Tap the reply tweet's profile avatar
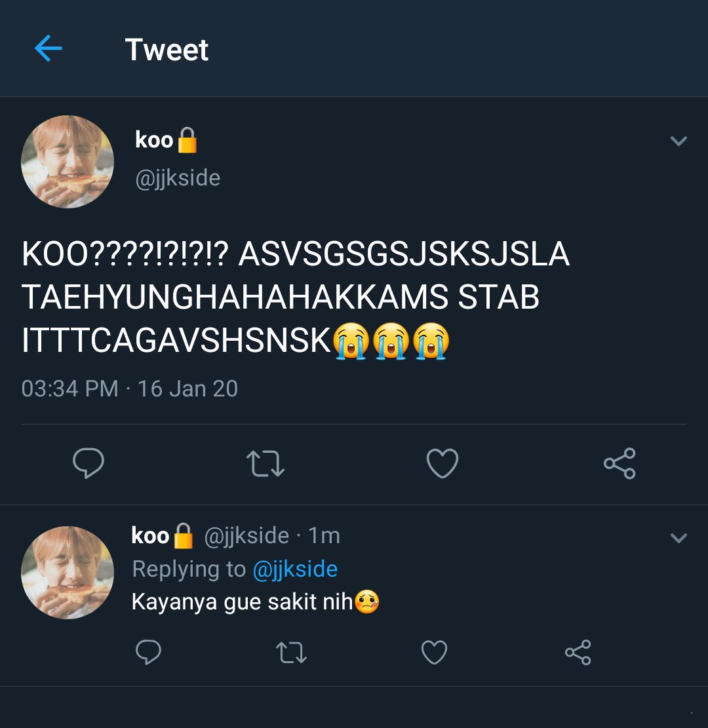 (68, 573)
